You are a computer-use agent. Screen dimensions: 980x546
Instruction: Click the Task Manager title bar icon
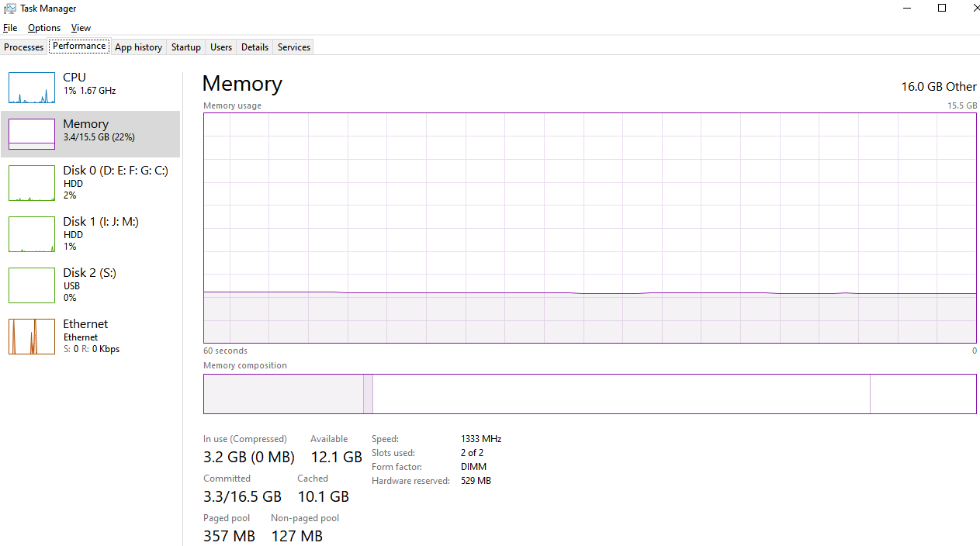[10, 8]
